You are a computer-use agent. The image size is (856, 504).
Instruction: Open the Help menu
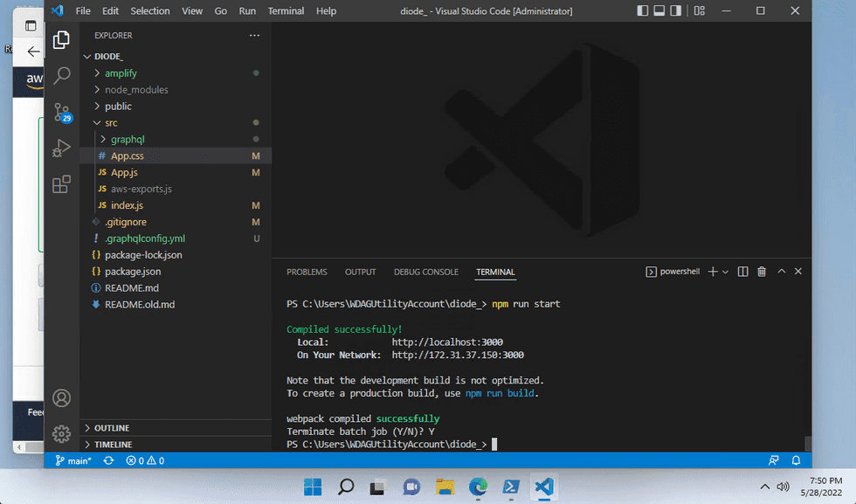point(327,11)
